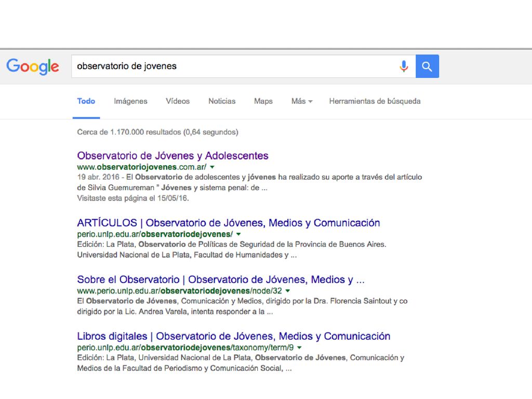The image size is (532, 399).
Task: Open 'Libros digitales' result link
Action: (x=234, y=336)
